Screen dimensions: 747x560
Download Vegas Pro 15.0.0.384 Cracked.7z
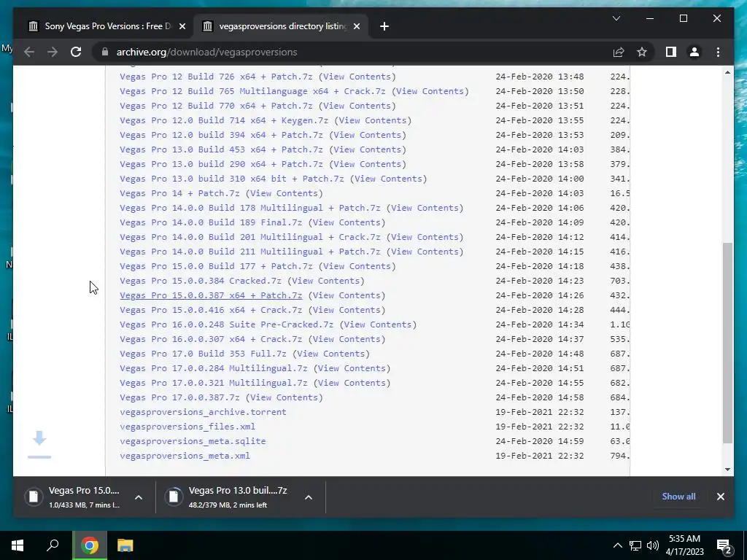(201, 281)
